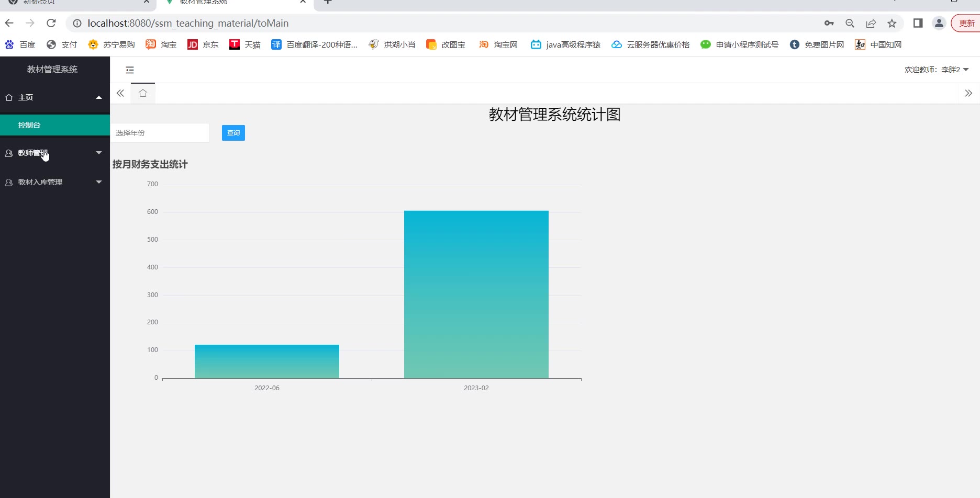The image size is (980, 498).
Task: Click the 2023-02 bar in chart
Action: [x=476, y=294]
